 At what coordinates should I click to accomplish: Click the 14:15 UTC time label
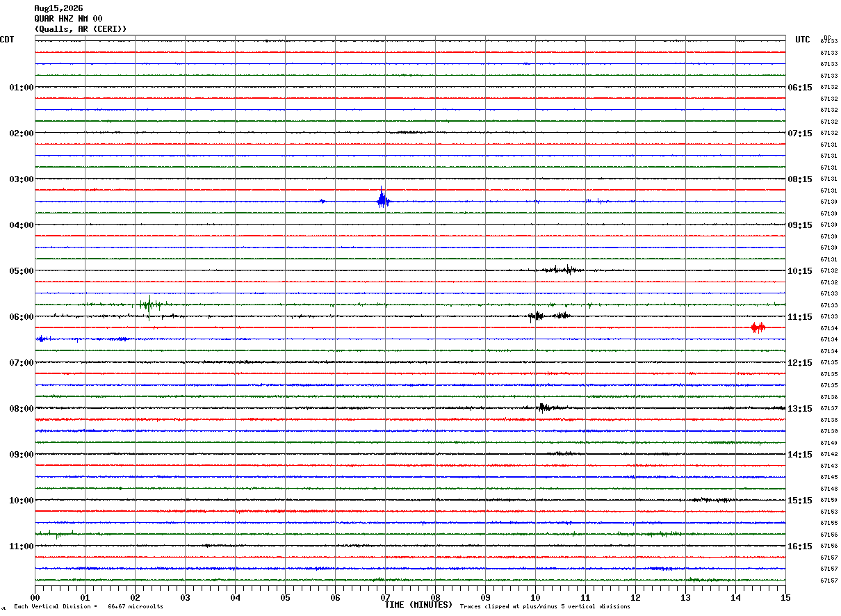pos(799,455)
